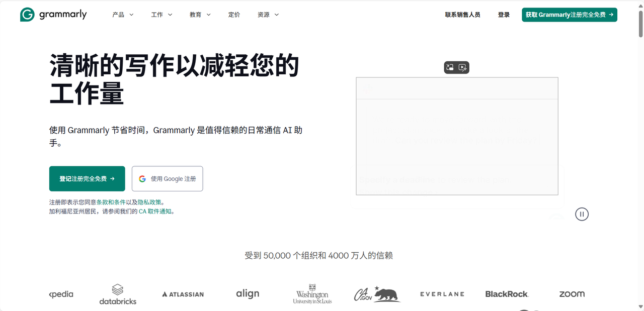
Task: Open the 条款和条件 link
Action: coord(111,202)
